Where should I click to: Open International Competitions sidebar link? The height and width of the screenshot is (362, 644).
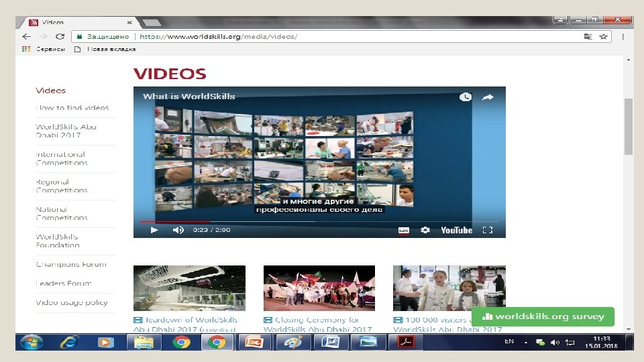tap(62, 158)
